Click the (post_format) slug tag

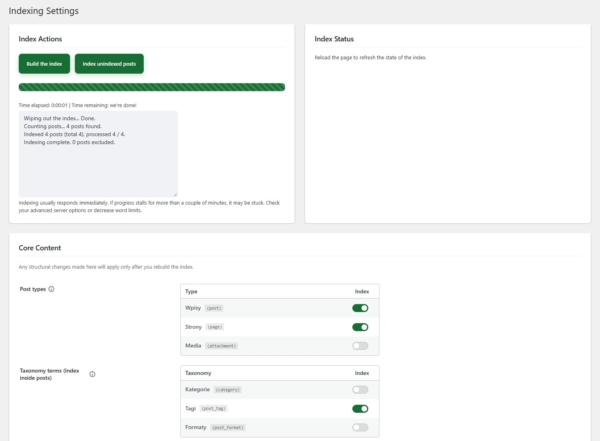(x=228, y=428)
